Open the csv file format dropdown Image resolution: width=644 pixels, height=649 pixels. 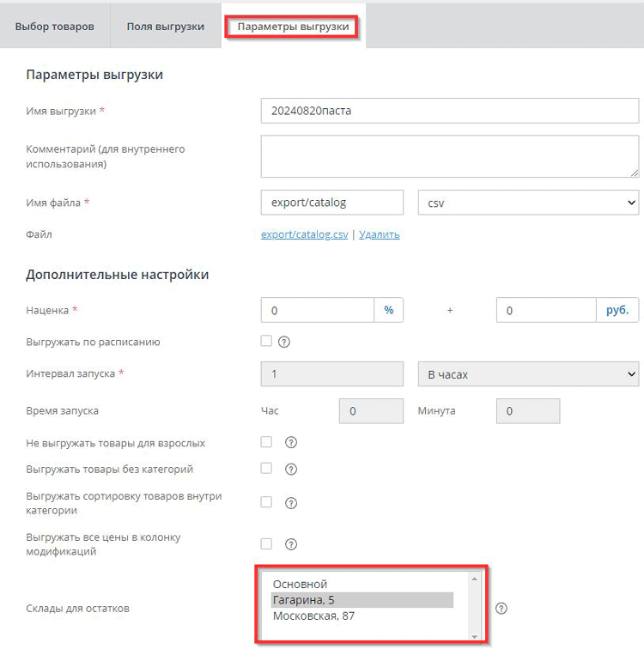[x=529, y=203]
